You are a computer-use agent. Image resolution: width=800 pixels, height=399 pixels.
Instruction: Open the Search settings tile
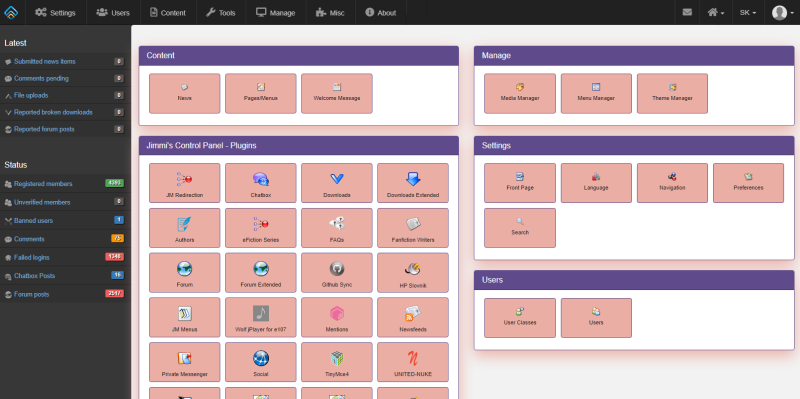click(520, 228)
